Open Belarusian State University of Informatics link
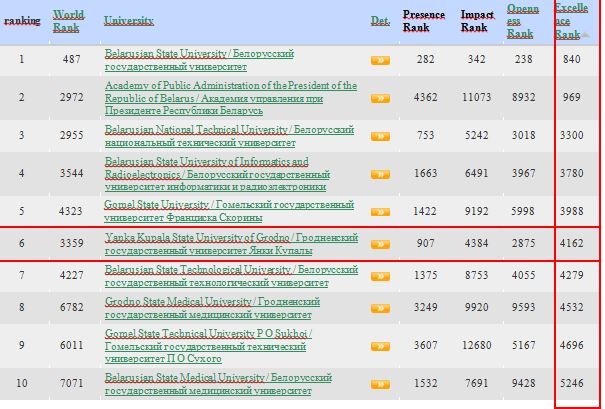The height and width of the screenshot is (409, 605). [x=217, y=174]
